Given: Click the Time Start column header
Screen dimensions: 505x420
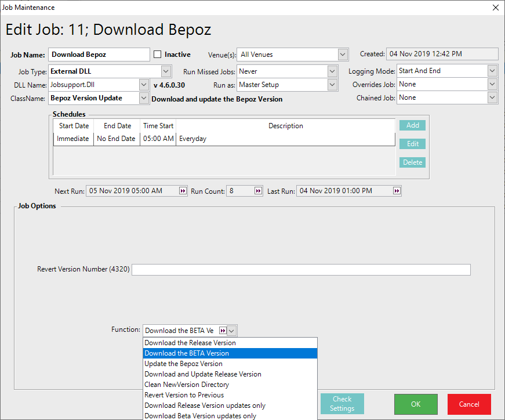Looking at the screenshot, I should pyautogui.click(x=158, y=126).
